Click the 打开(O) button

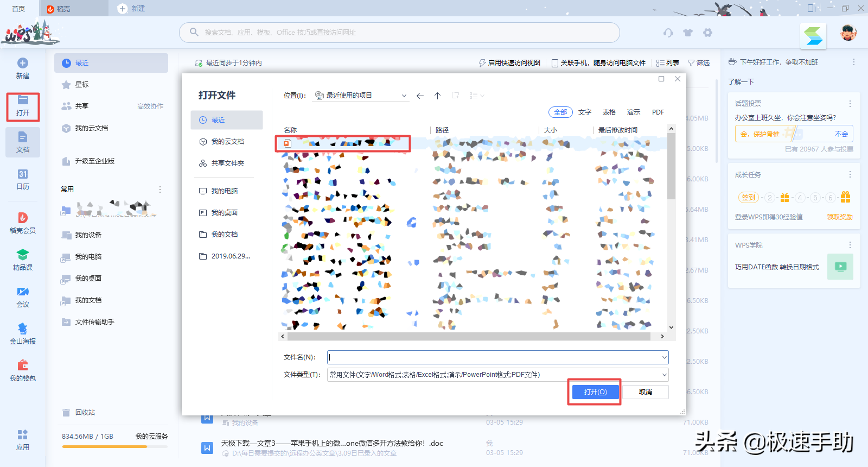click(x=595, y=392)
